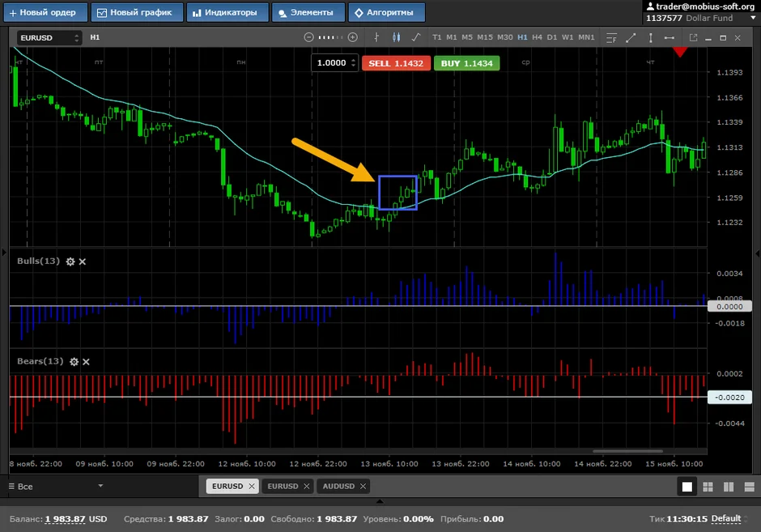Screen dimensions: 761x532
Task: Open the Элементы menu
Action: pos(308,13)
